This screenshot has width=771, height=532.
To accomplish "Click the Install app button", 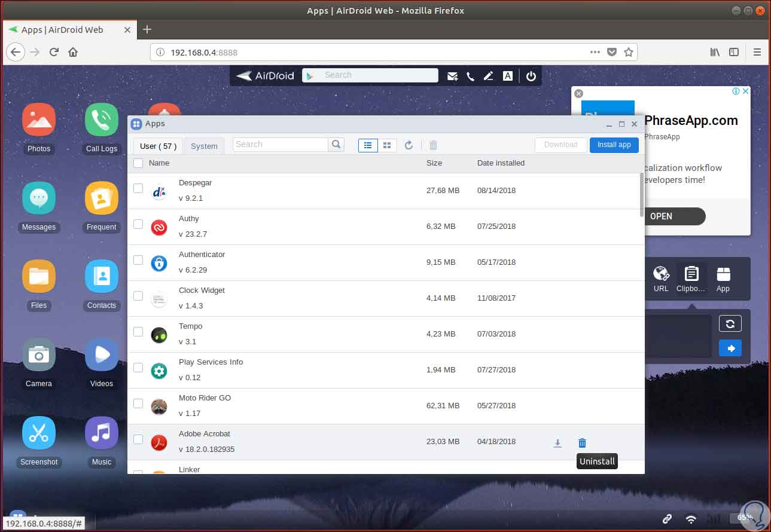I will point(614,145).
